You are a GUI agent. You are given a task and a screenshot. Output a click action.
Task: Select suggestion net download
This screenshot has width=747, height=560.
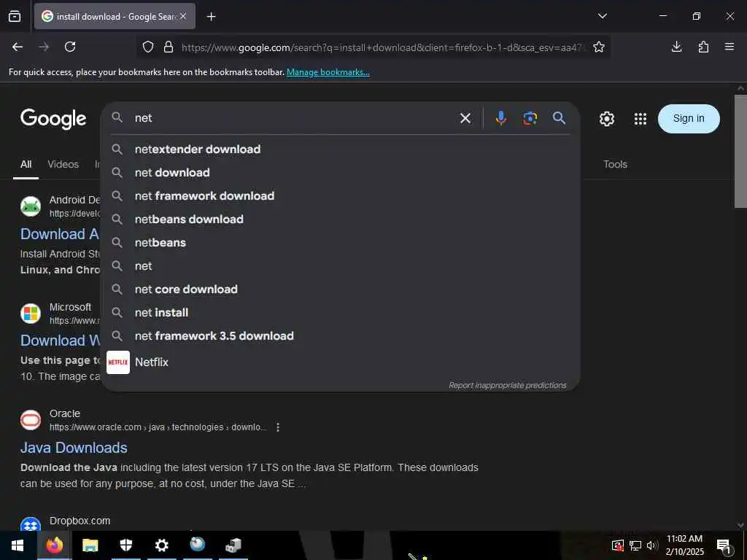click(x=341, y=172)
